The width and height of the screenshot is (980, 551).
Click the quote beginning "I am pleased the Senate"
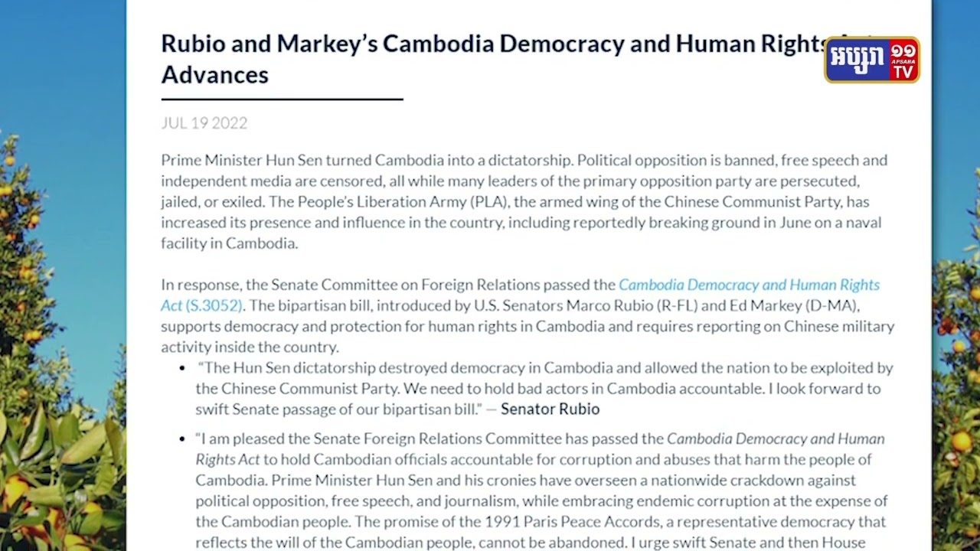pos(540,481)
